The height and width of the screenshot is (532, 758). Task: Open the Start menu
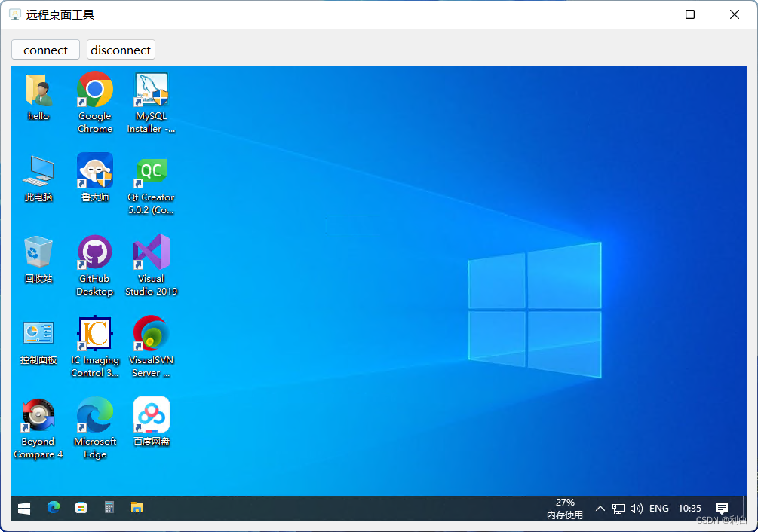point(23,508)
